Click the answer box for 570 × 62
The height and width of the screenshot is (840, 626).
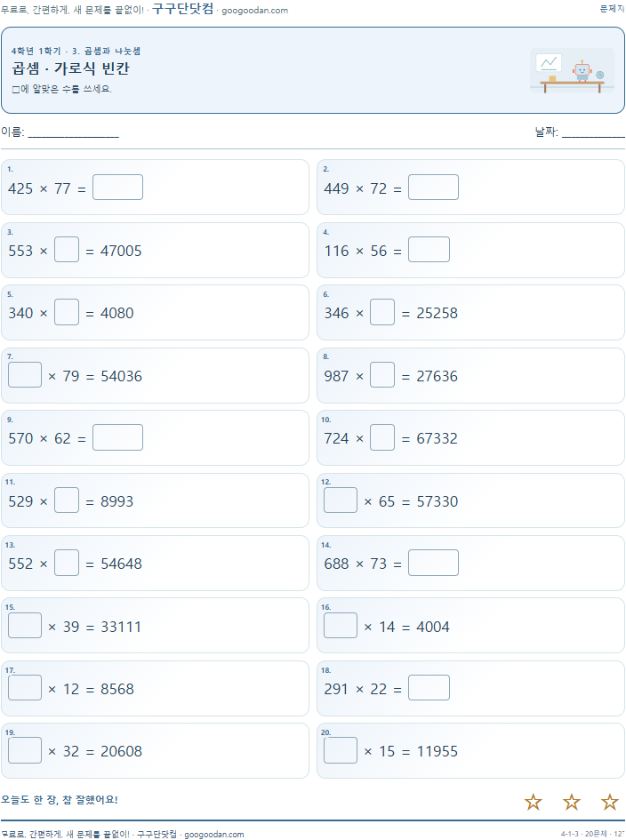[118, 437]
